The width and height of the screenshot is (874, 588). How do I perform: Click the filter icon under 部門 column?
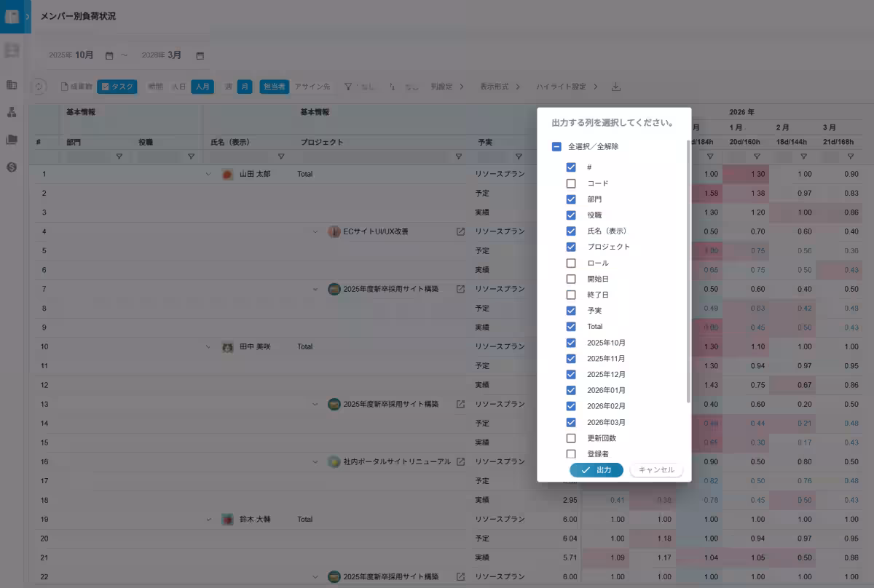(x=119, y=156)
